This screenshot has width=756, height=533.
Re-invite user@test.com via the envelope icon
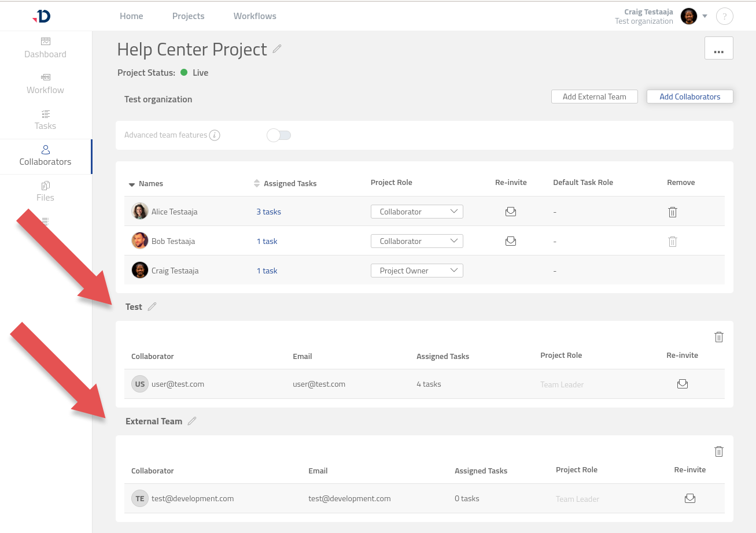(683, 384)
